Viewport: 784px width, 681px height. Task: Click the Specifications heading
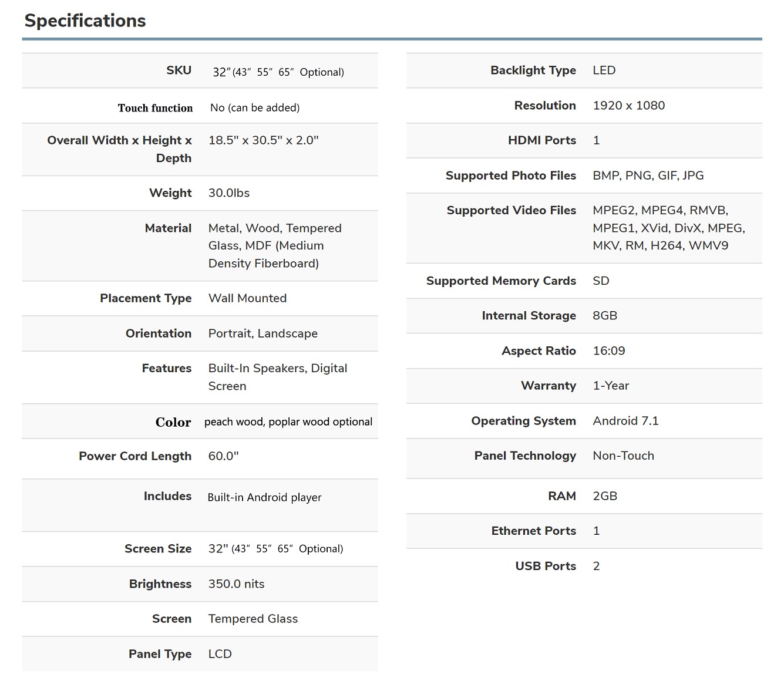pos(85,21)
